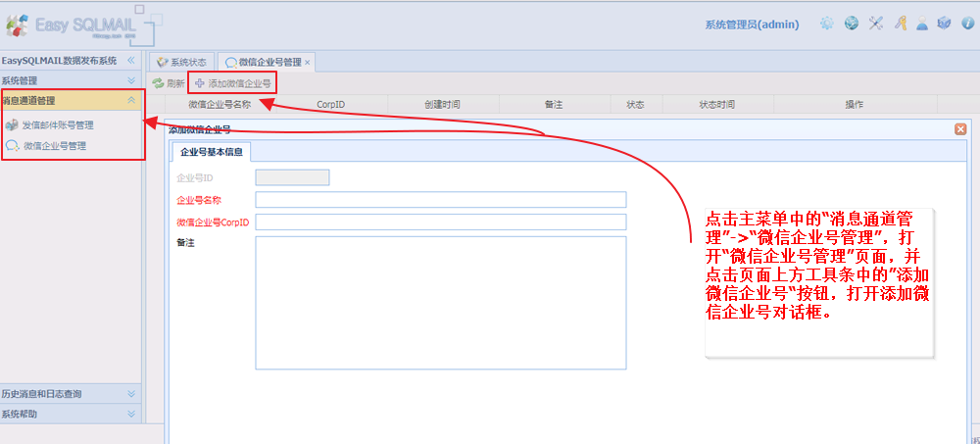Click the blue cube icon in header
This screenshot has width=980, height=444.
[944, 24]
